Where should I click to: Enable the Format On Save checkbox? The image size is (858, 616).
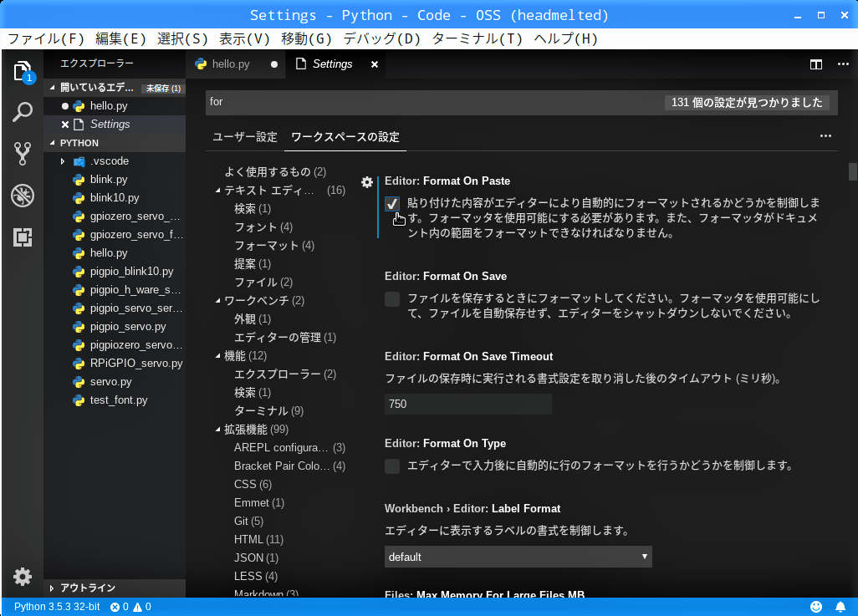(x=392, y=299)
